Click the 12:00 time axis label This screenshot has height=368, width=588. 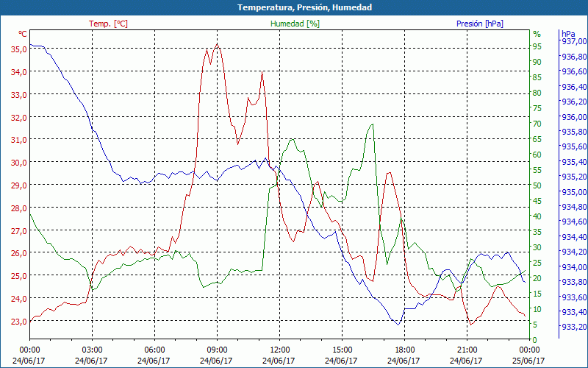pyautogui.click(x=279, y=350)
